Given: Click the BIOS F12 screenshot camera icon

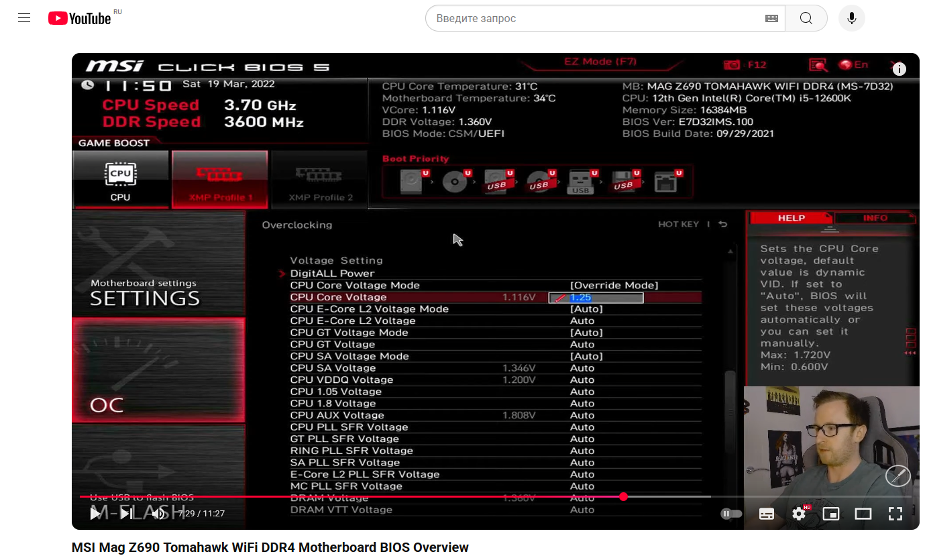Looking at the screenshot, I should pos(732,65).
